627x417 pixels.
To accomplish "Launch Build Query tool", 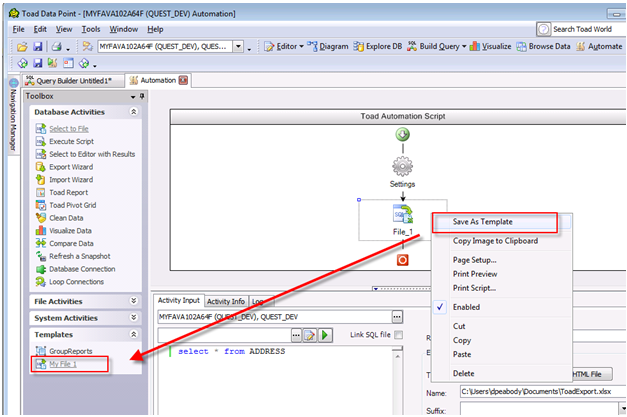I will pyautogui.click(x=433, y=46).
